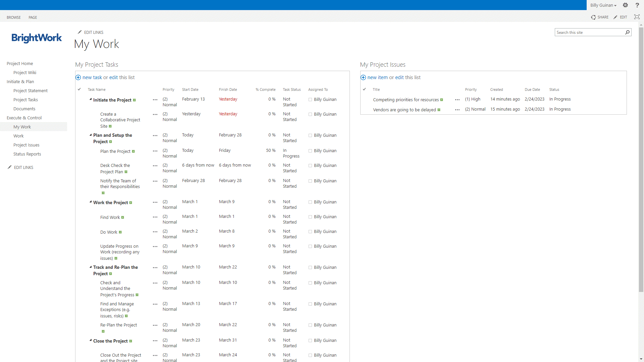This screenshot has height=362, width=644.
Task: Open Competing priorities for resources issue
Action: click(406, 100)
